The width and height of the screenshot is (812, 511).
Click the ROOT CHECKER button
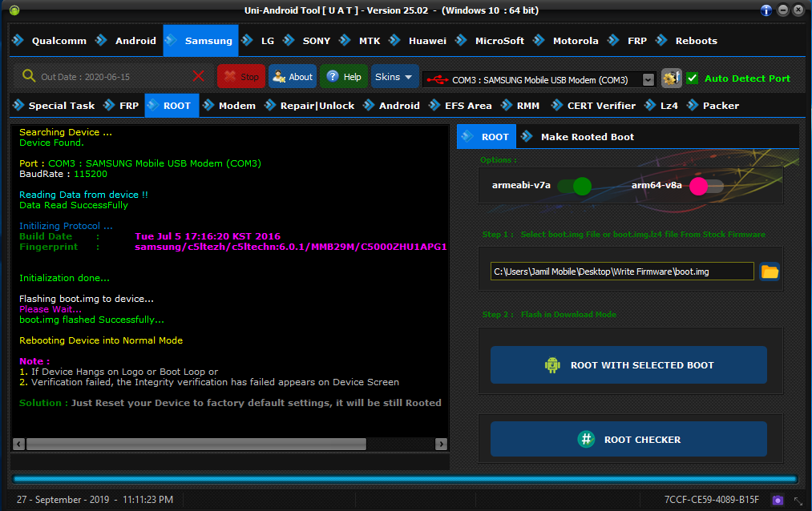pyautogui.click(x=628, y=439)
